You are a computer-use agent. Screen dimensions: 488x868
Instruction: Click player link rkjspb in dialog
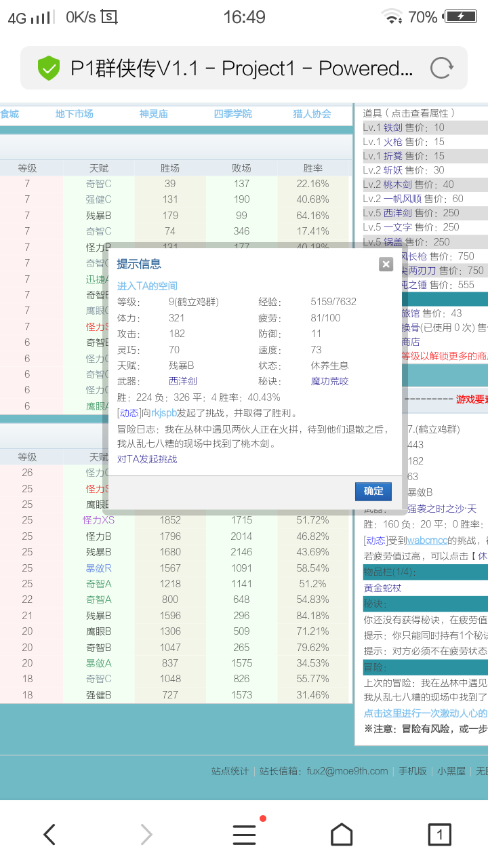[x=164, y=413]
